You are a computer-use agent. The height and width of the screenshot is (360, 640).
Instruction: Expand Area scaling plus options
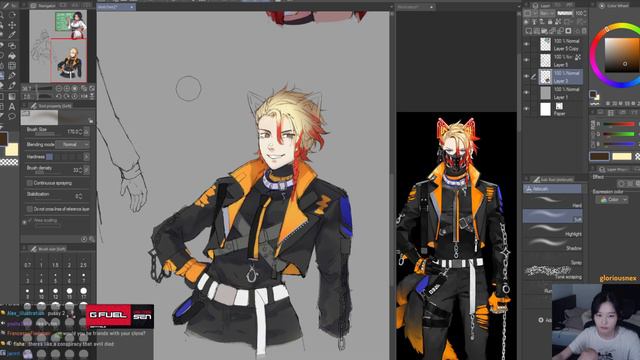point(24,222)
